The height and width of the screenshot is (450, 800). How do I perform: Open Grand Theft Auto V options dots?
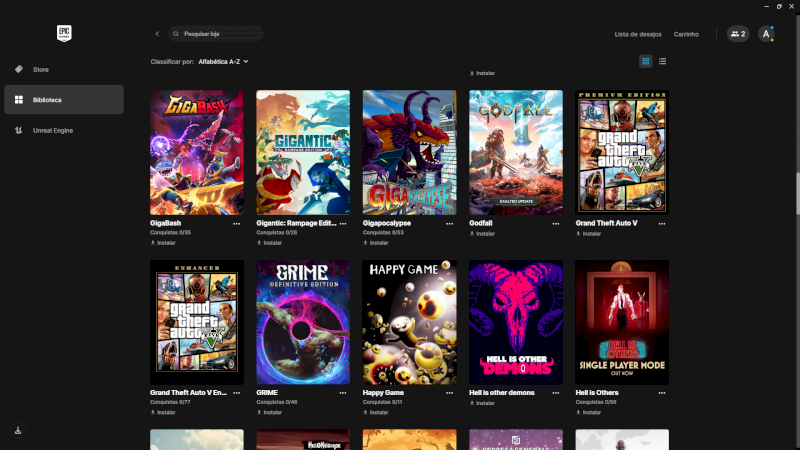click(662, 223)
